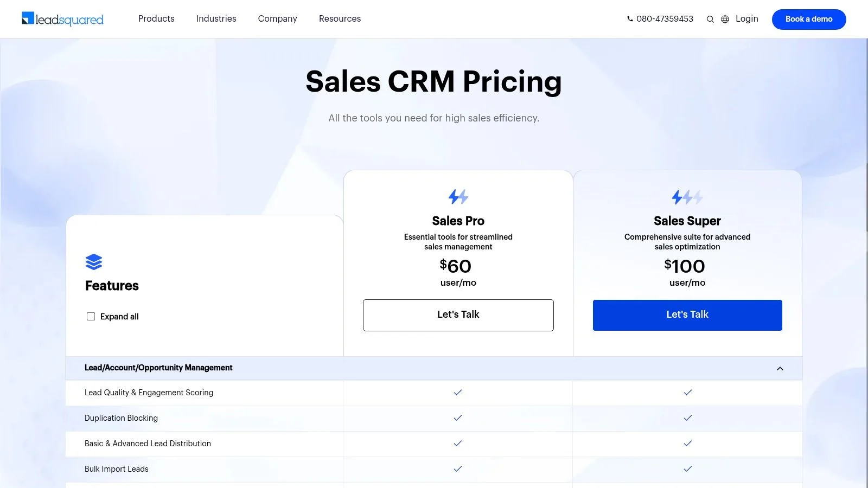This screenshot has height=488, width=868.
Task: Click the globe language icon
Action: pyautogui.click(x=725, y=20)
